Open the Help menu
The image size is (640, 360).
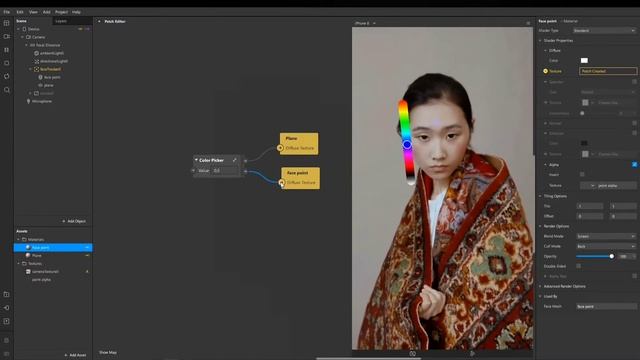(x=76, y=12)
